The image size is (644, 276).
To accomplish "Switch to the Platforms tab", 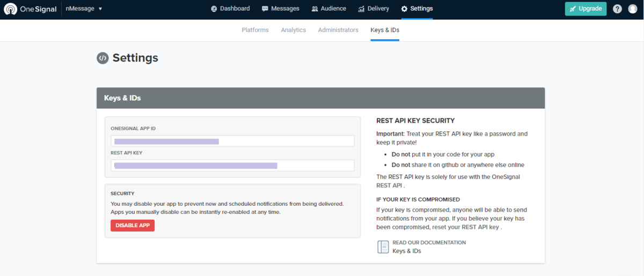I will (x=255, y=30).
